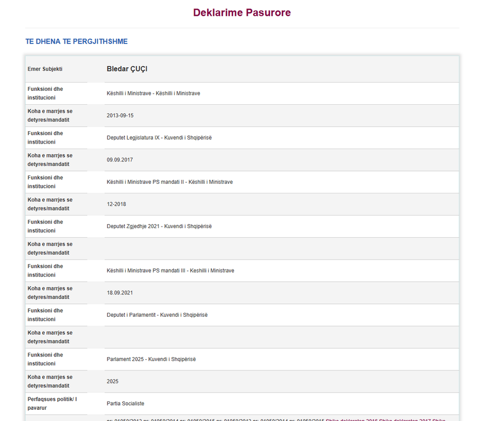Open the 'Shiko deklaraten 2017' link

405,420
